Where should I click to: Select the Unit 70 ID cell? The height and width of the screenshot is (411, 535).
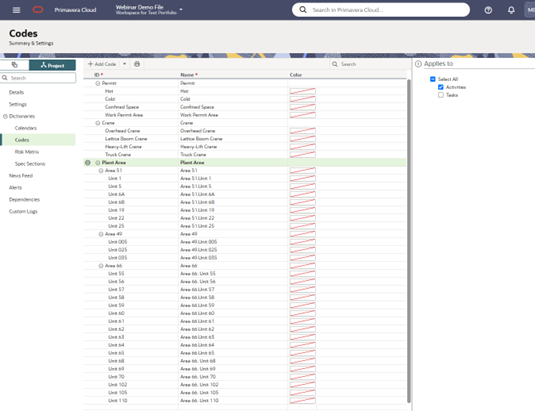point(116,377)
